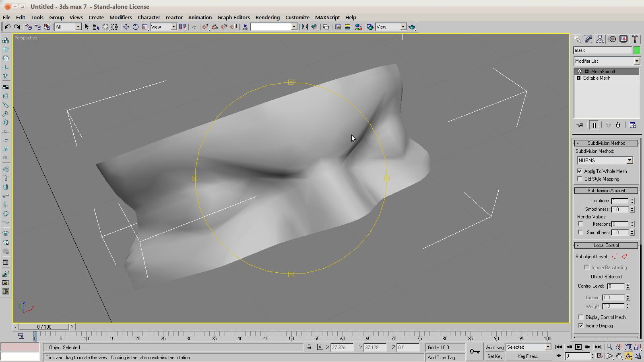Enable the Display Control Mesh checkbox
The image size is (644, 362).
coord(581,317)
